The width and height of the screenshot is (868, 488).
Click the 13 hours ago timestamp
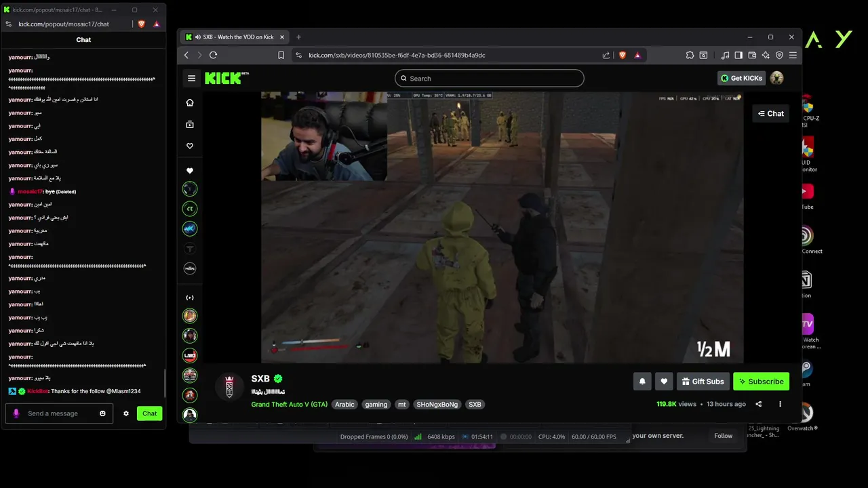[x=726, y=404]
